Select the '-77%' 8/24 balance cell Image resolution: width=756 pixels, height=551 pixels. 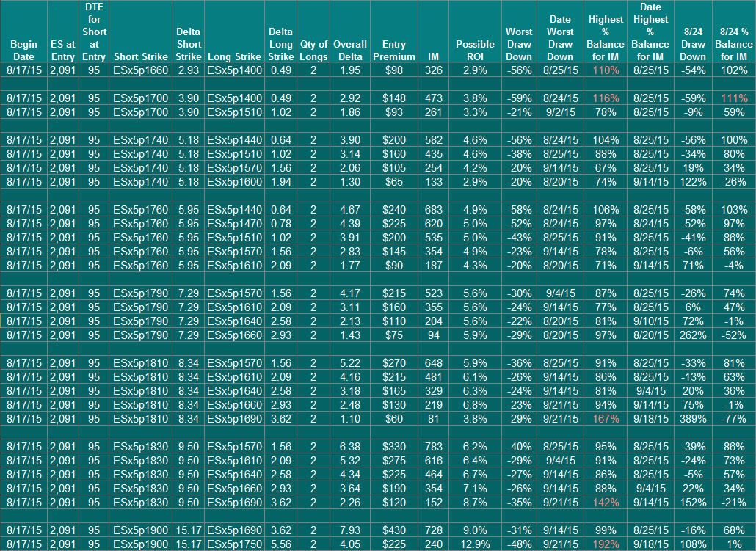pyautogui.click(x=734, y=419)
